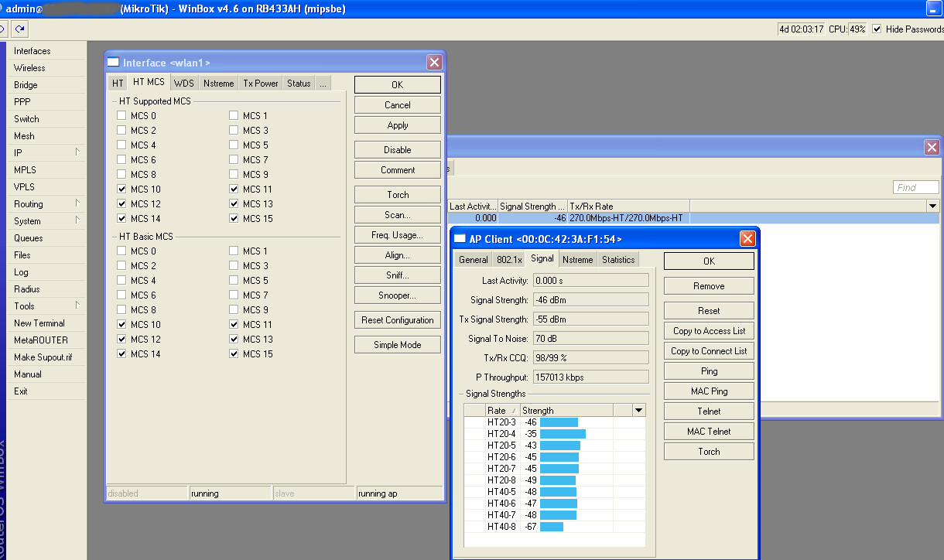Click Copy to Access List button
This screenshot has width=944, height=560.
[709, 331]
